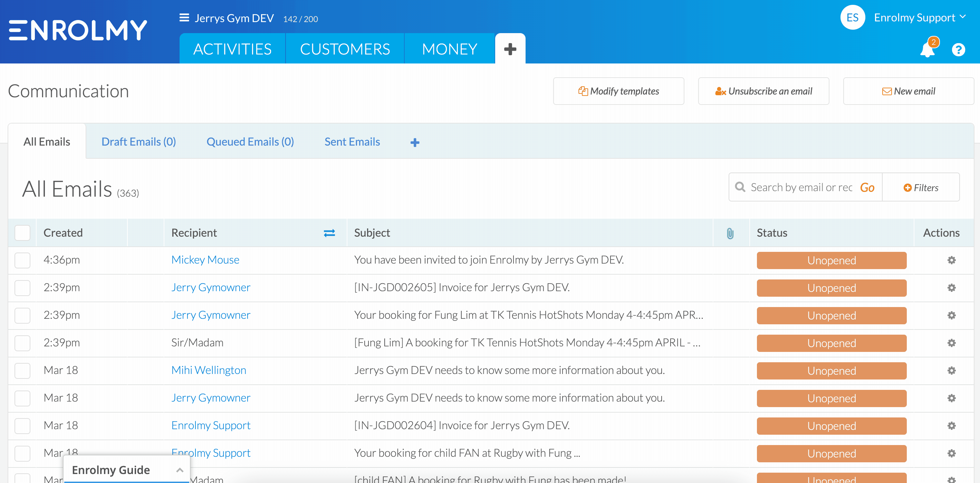Screen dimensions: 980x483
Task: Swap recipient display with the arrows icon
Action: click(329, 233)
